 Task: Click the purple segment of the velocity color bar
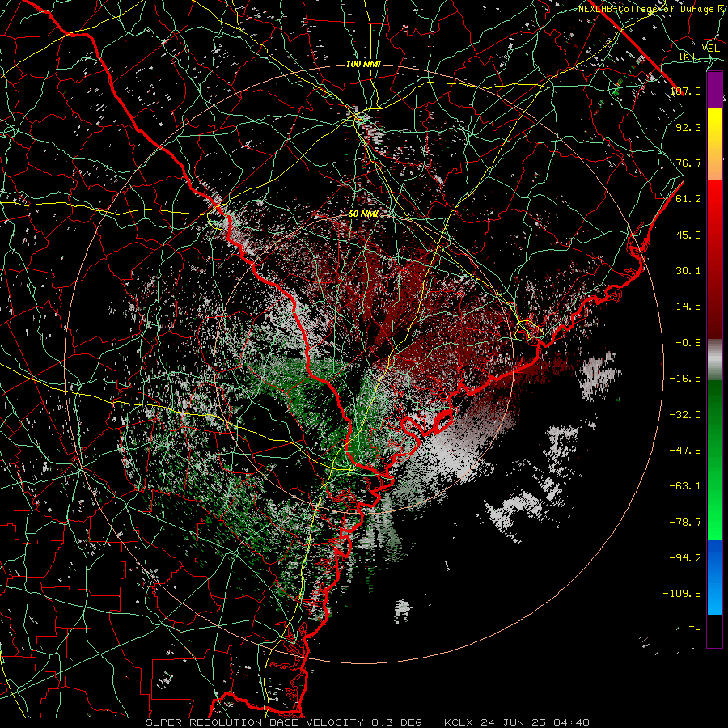(714, 90)
